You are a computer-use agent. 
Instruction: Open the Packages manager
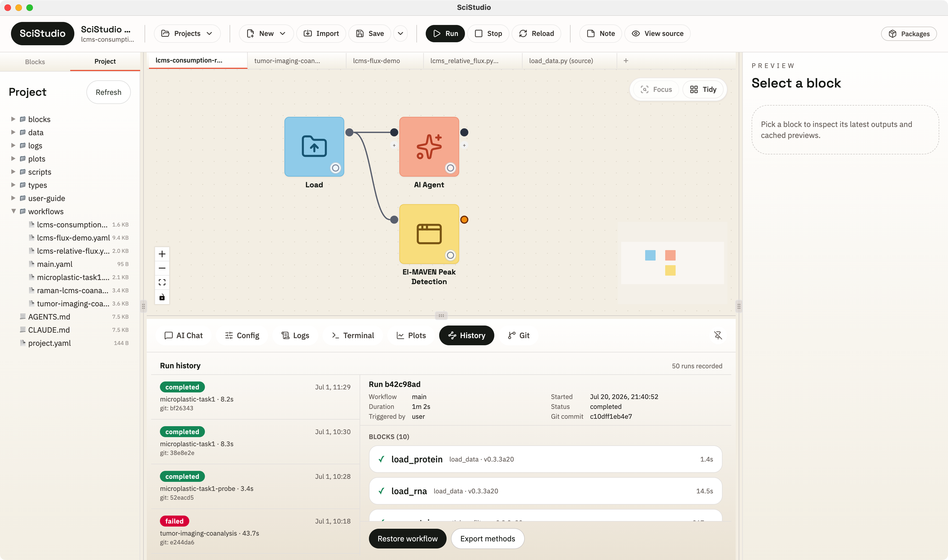909,34
